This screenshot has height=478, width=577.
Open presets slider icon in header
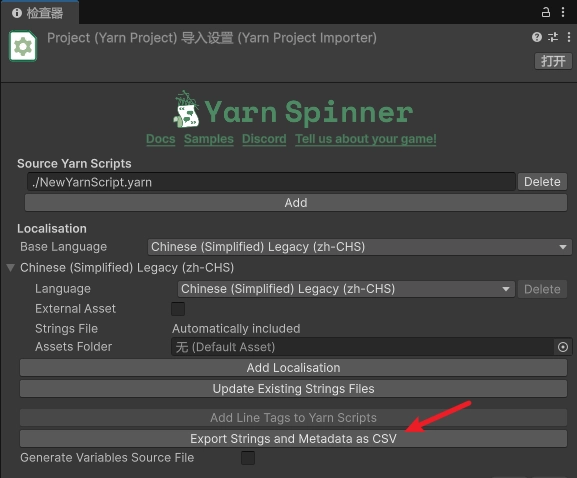coord(553,37)
